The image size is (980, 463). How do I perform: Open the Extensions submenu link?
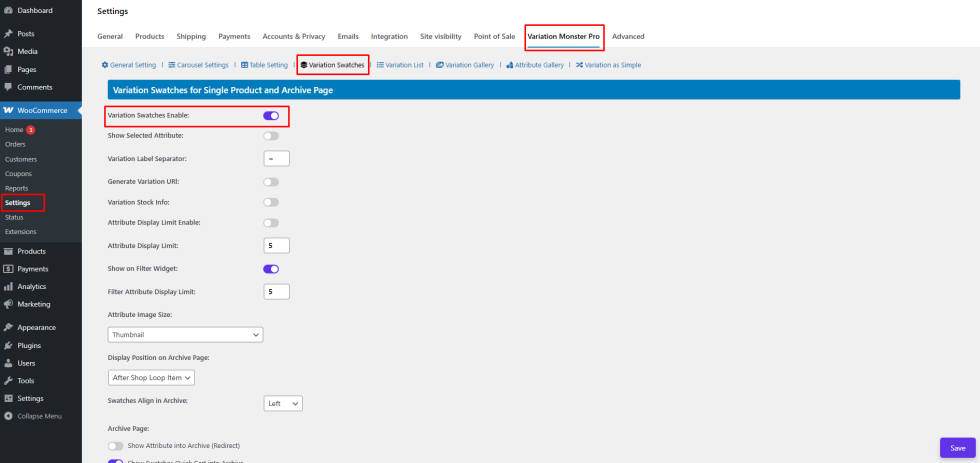click(21, 232)
